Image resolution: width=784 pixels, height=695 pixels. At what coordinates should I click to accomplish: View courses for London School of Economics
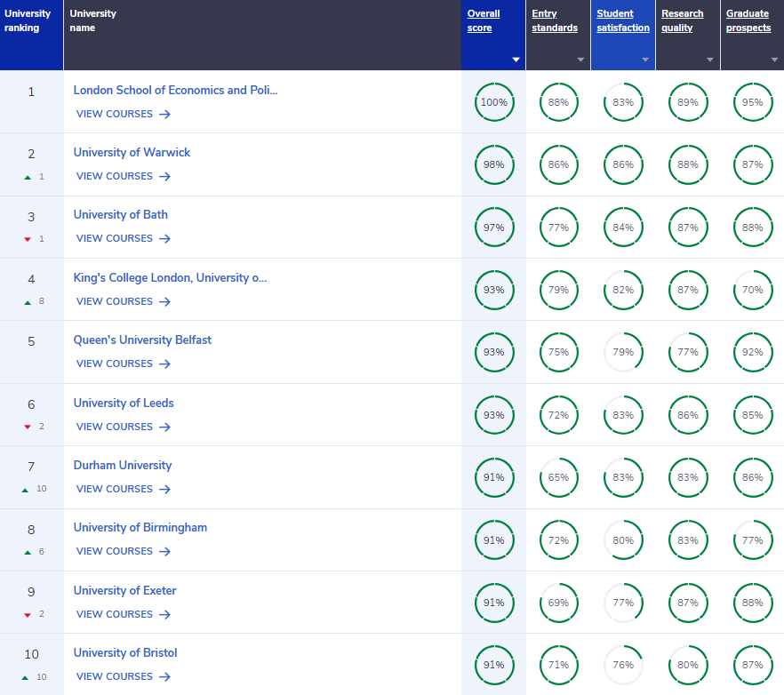pos(124,114)
